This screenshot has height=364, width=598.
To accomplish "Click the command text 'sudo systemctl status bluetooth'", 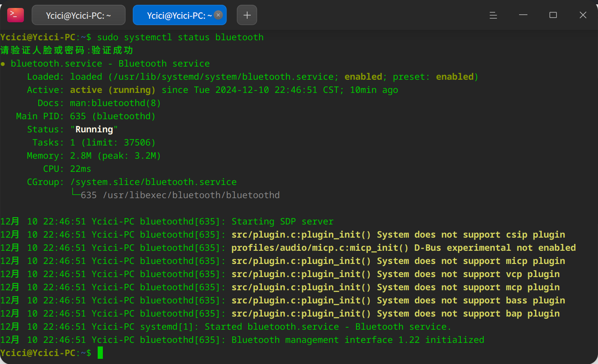I will pos(180,37).
